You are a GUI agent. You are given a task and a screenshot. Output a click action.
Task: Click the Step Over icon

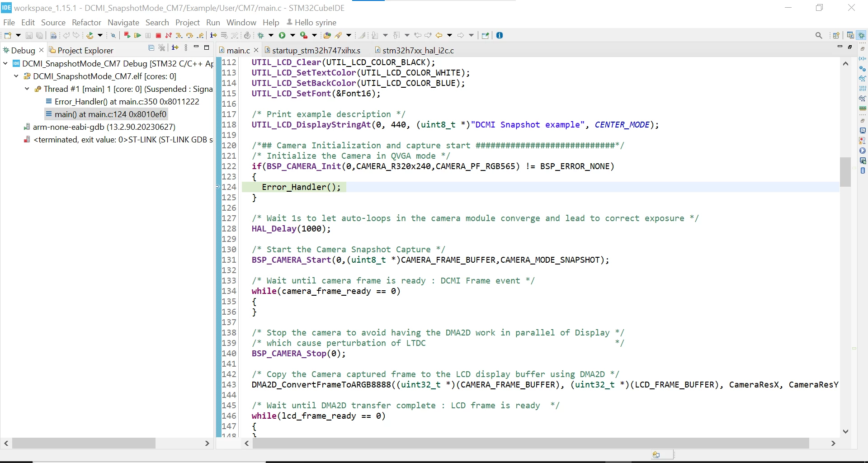pyautogui.click(x=189, y=35)
